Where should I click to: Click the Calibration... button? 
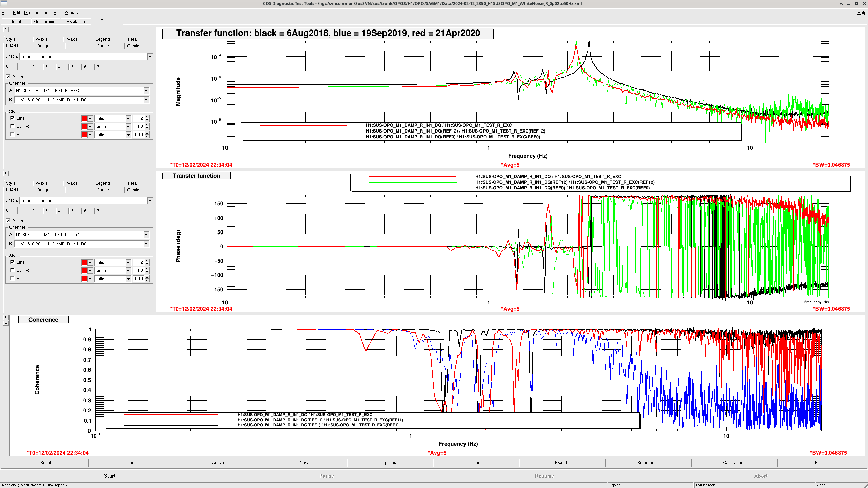[x=734, y=463]
